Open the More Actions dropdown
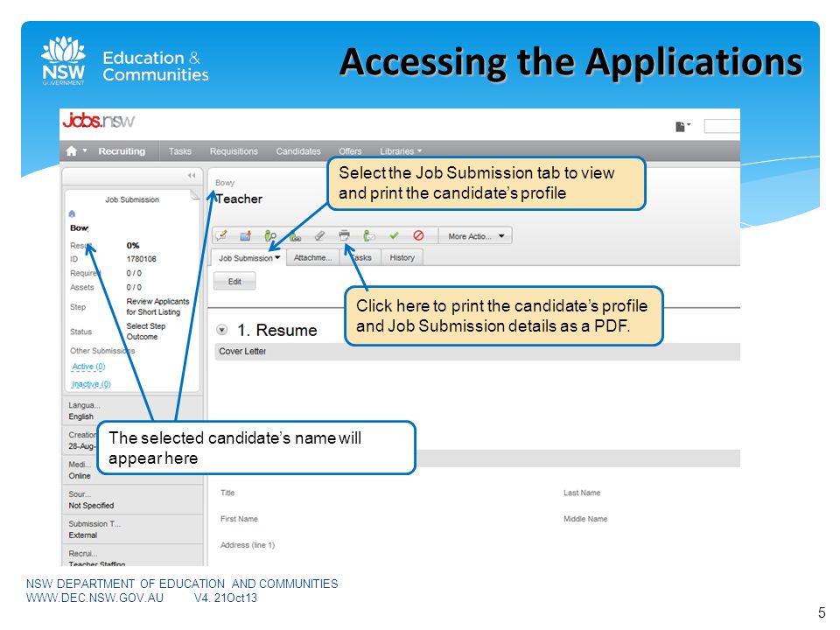This screenshot has height=630, width=840. 476,236
